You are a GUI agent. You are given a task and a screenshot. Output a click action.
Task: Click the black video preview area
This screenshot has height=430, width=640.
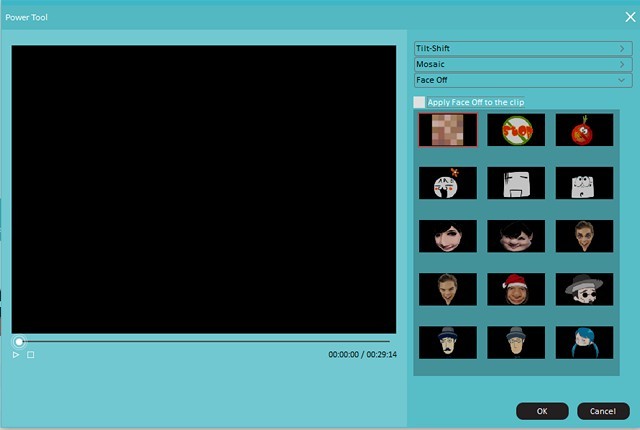click(x=204, y=189)
